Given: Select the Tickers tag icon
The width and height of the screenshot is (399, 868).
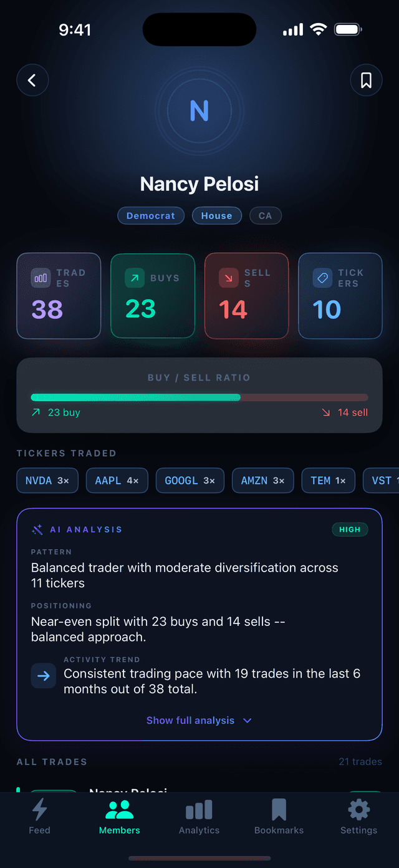Looking at the screenshot, I should coord(322,277).
